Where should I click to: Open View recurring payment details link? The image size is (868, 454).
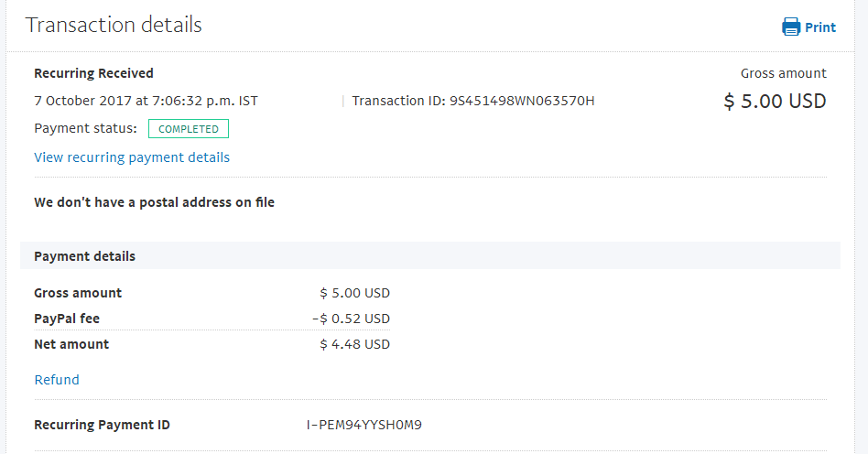click(x=132, y=157)
